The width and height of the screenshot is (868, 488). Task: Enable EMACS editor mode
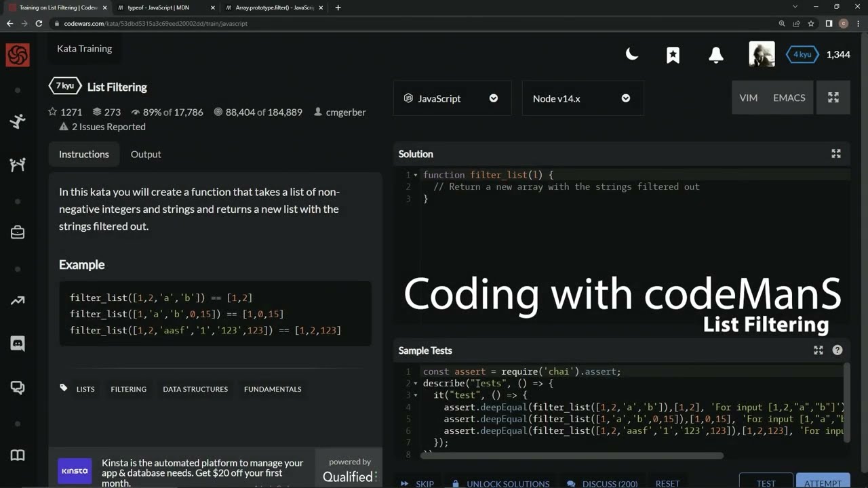789,98
